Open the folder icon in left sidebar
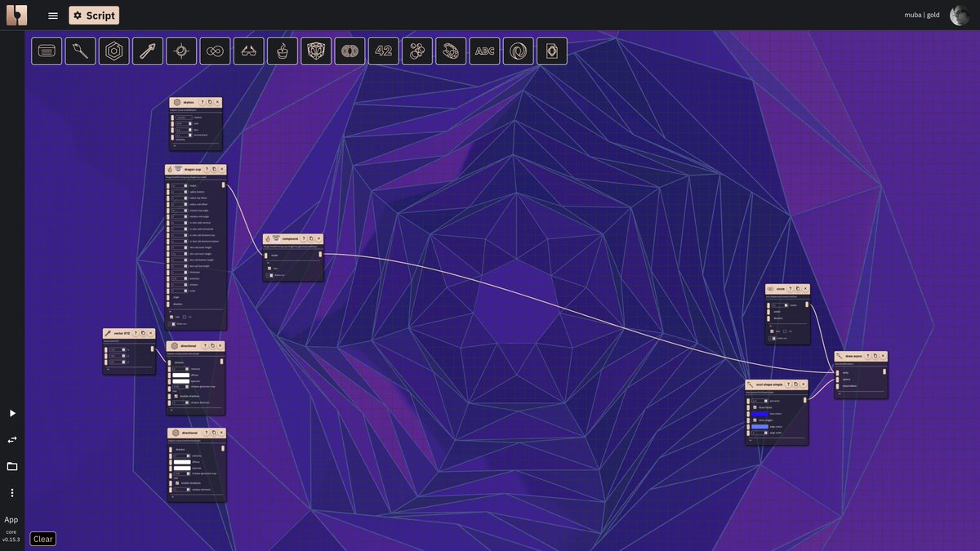The width and height of the screenshot is (980, 551). pos(12,466)
